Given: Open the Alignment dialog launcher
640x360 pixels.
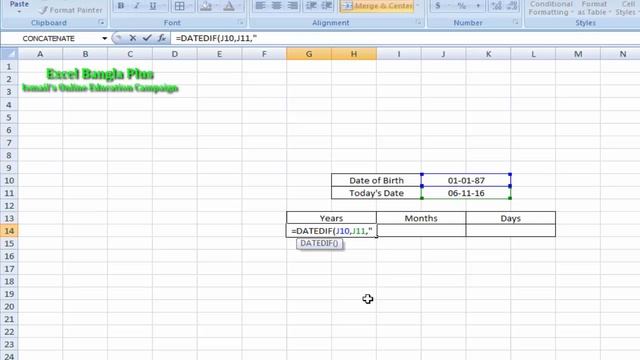Looking at the screenshot, I should 418,22.
